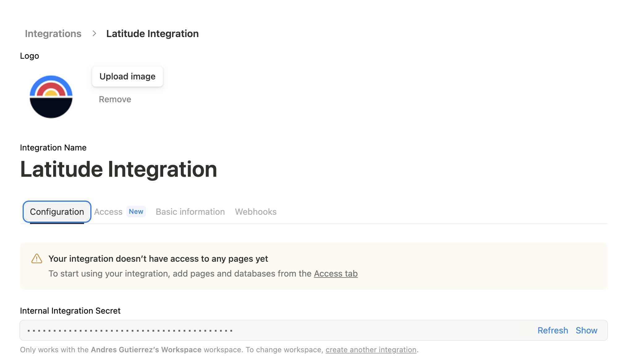Remove the integration logo

tap(114, 99)
